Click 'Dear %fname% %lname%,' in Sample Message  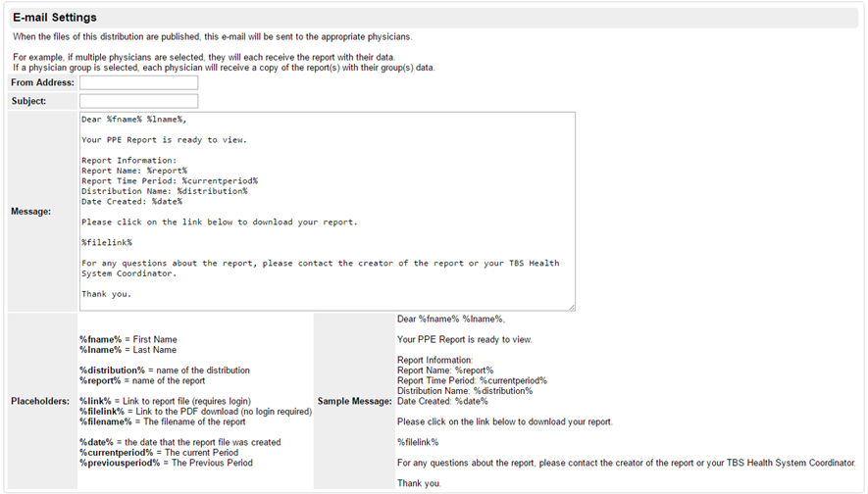451,319
